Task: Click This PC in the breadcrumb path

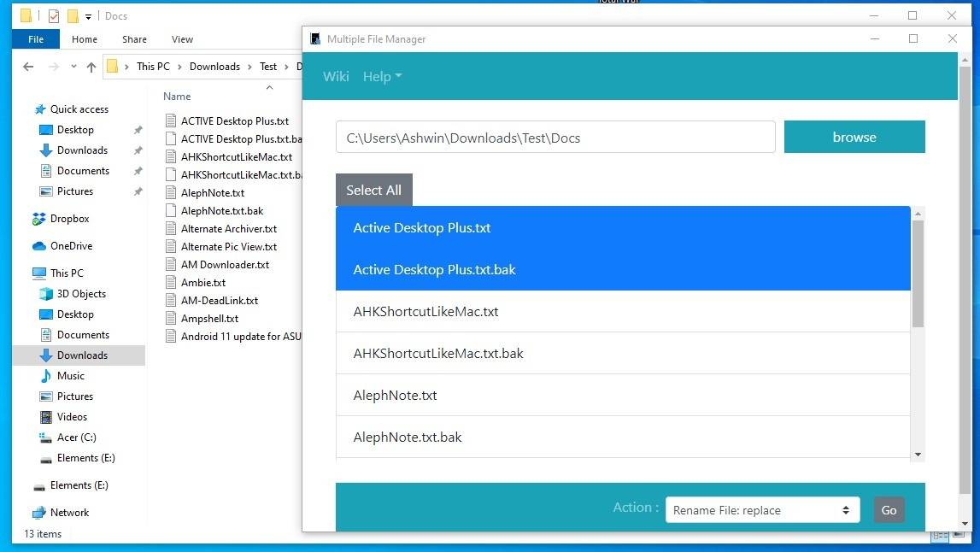Action: coord(153,67)
